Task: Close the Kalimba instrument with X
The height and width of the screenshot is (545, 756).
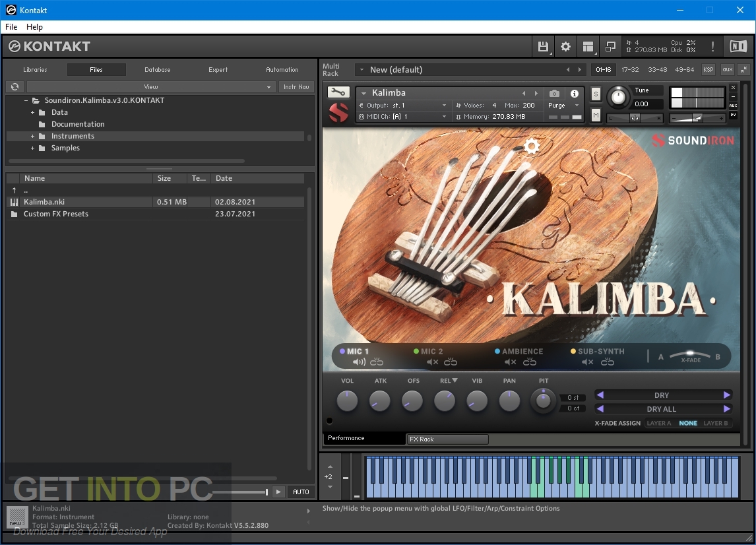Action: (x=733, y=88)
